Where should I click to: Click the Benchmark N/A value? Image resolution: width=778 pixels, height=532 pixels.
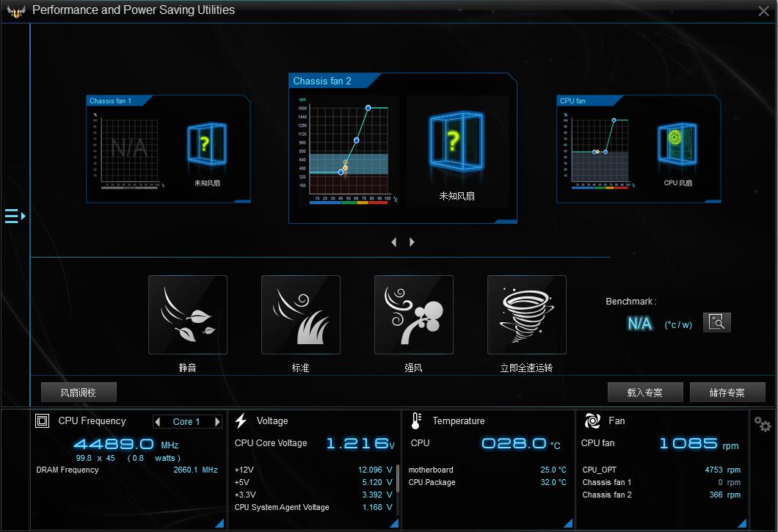tap(639, 324)
